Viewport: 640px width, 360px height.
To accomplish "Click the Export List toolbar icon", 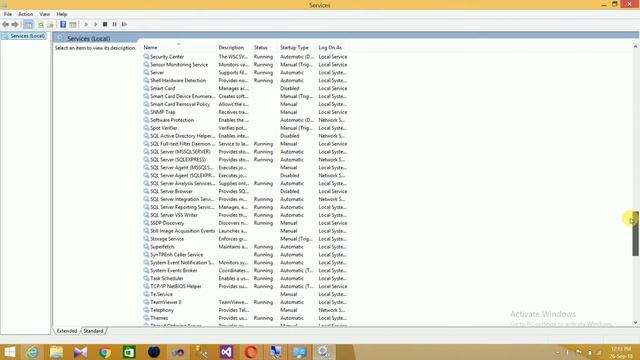I will click(51, 24).
